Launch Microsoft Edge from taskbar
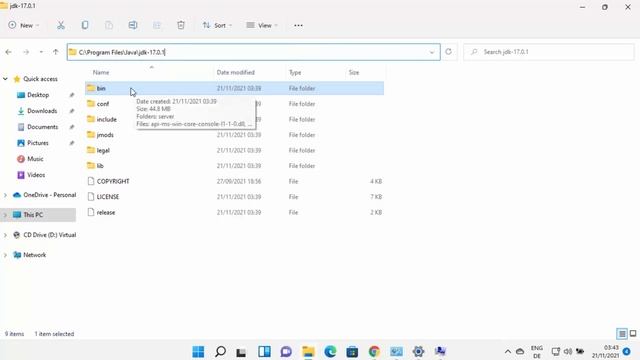 point(330,351)
